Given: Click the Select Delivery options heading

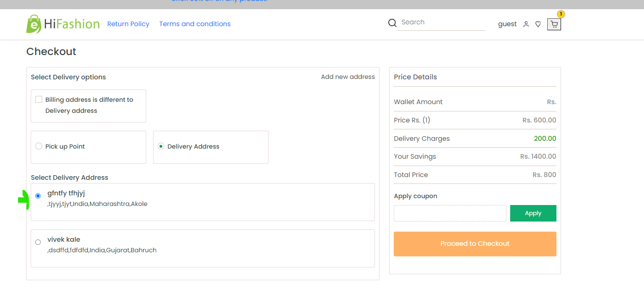Looking at the screenshot, I should click(68, 77).
